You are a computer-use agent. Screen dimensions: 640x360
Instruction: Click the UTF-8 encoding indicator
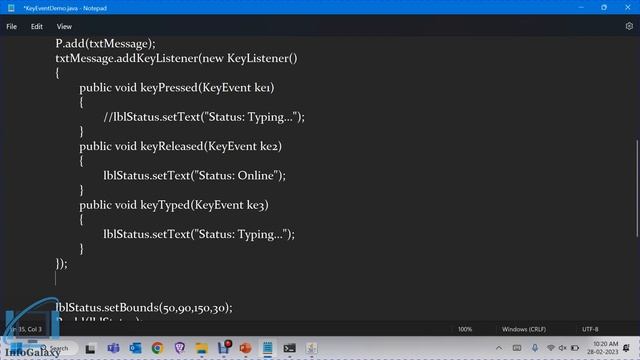tap(590, 329)
